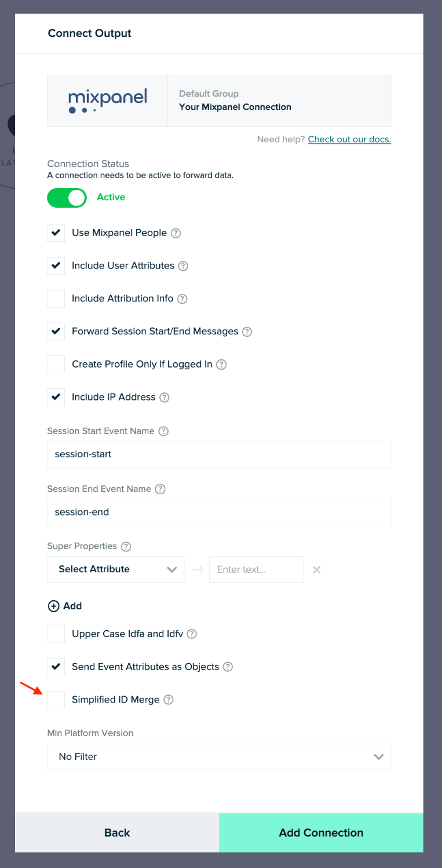Click help icon for Super Properties

tap(126, 546)
